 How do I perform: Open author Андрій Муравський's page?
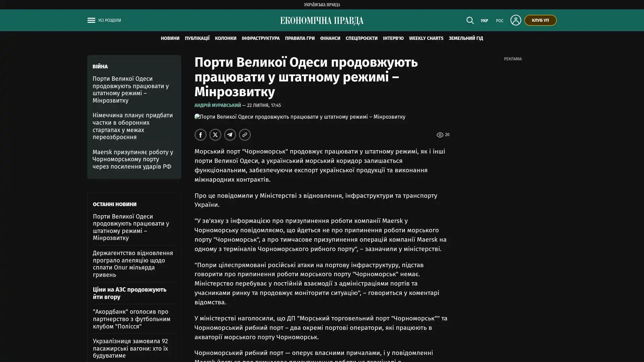[218, 105]
